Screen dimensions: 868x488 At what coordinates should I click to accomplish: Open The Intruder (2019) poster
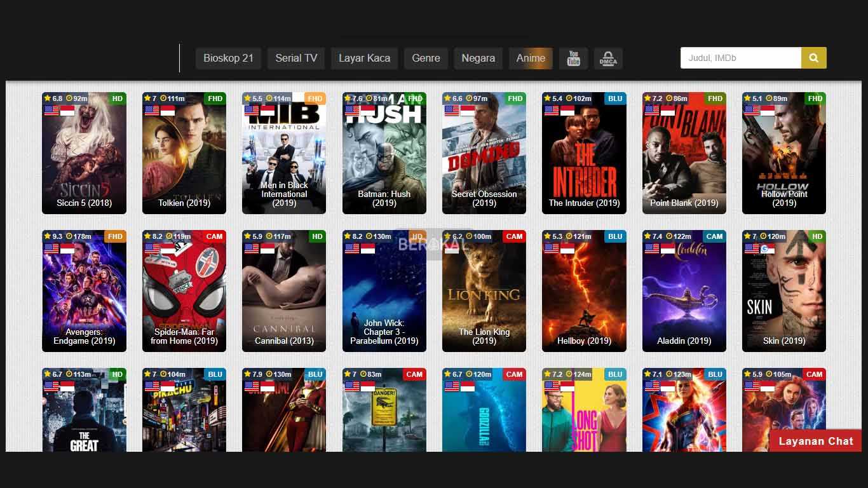point(584,153)
